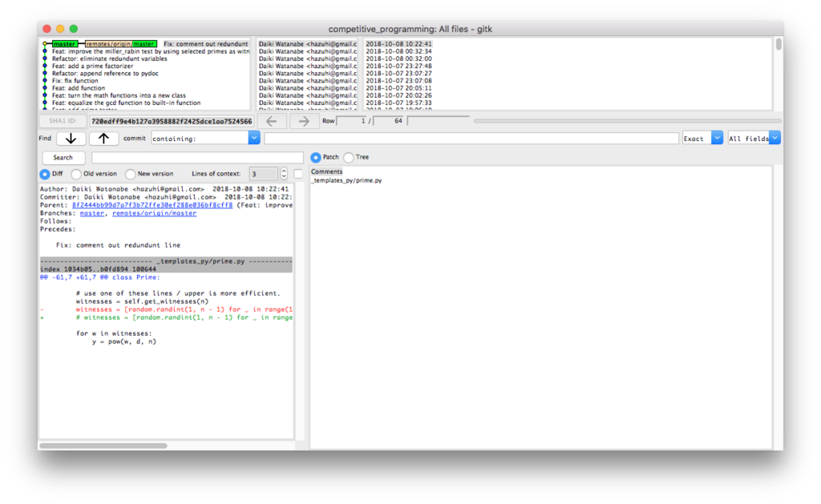Click the commit list vertical scrollbar
The image size is (821, 504).
tap(779, 45)
